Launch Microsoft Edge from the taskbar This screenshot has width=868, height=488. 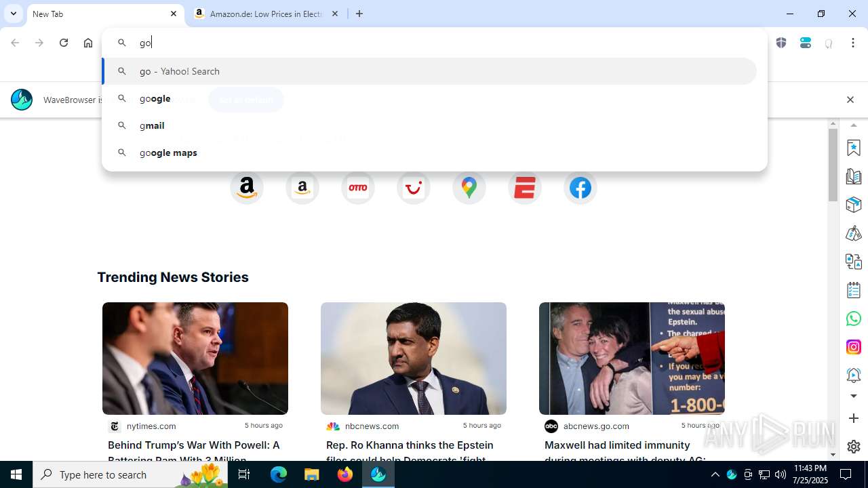click(x=279, y=474)
